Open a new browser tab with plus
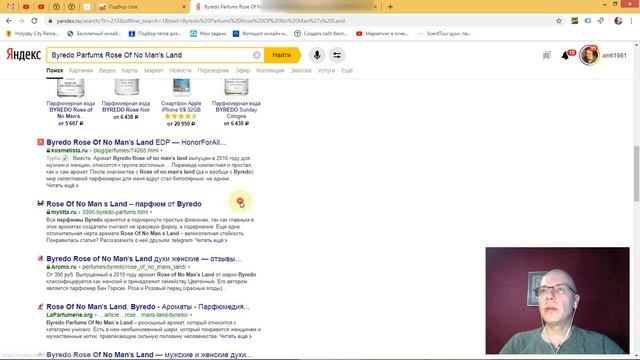640x360 pixels. point(390,7)
